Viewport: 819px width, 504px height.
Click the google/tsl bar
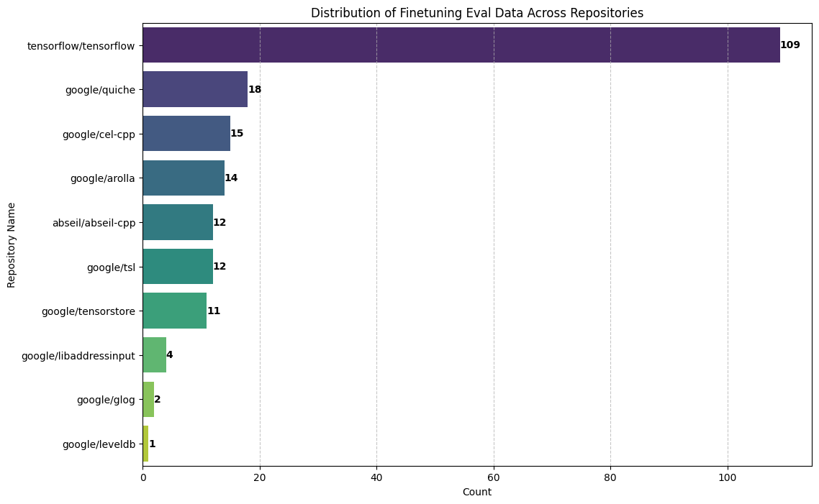point(178,267)
